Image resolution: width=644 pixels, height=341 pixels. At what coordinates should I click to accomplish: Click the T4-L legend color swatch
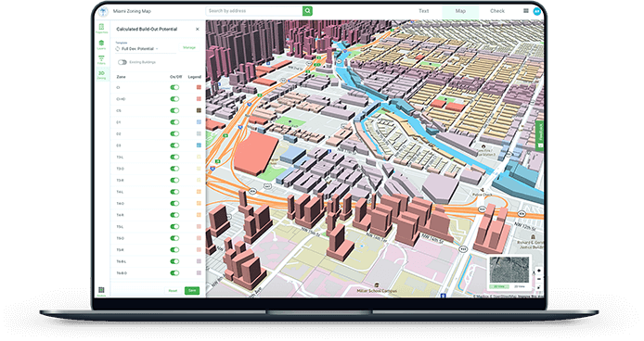(199, 192)
